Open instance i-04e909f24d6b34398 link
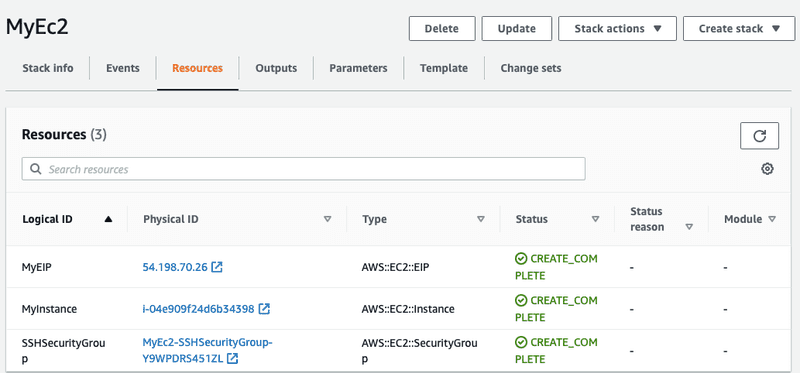The image size is (800, 373). point(198,309)
